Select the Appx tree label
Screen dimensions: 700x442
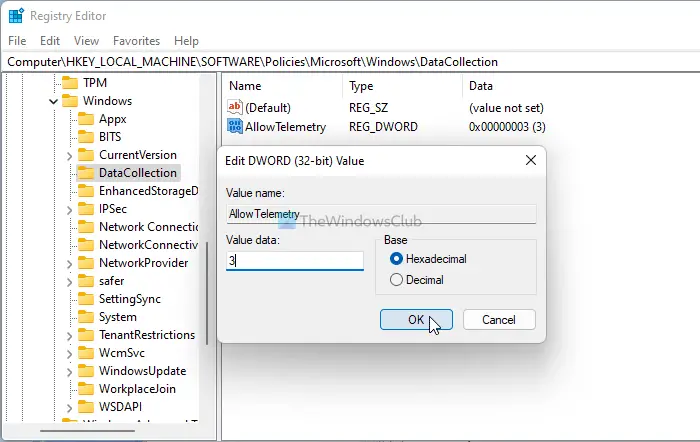[x=112, y=119]
